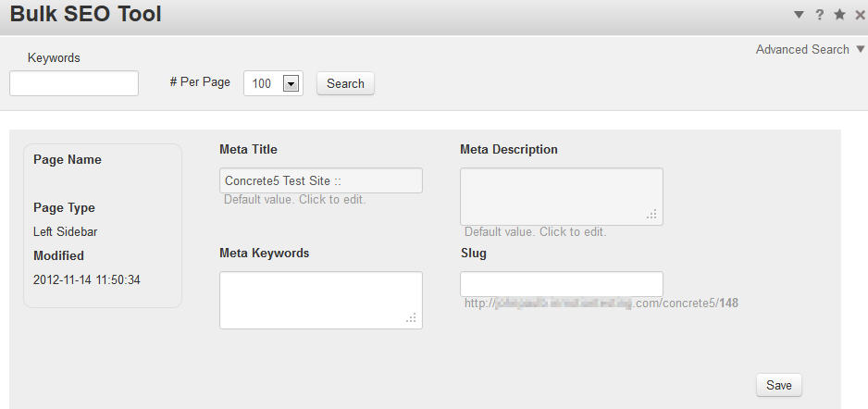Viewport: 868px width, 409px height.
Task: Click the Meta Title text field
Action: [x=321, y=180]
